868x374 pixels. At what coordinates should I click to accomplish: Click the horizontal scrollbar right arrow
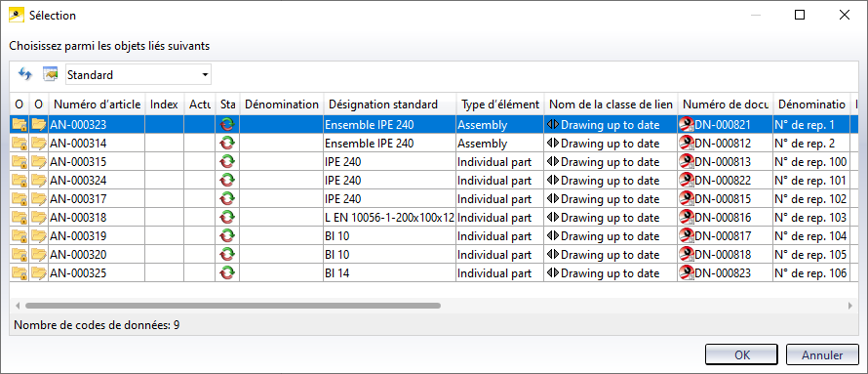click(x=850, y=306)
